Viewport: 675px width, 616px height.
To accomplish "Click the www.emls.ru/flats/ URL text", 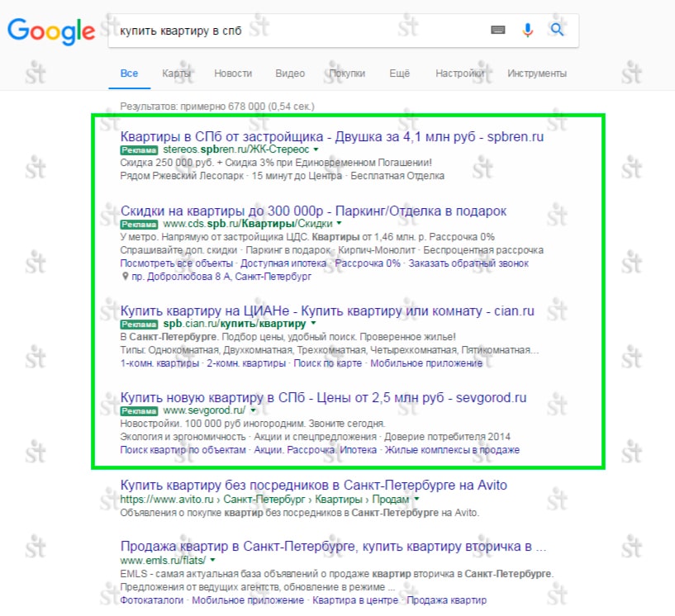I will point(163,561).
